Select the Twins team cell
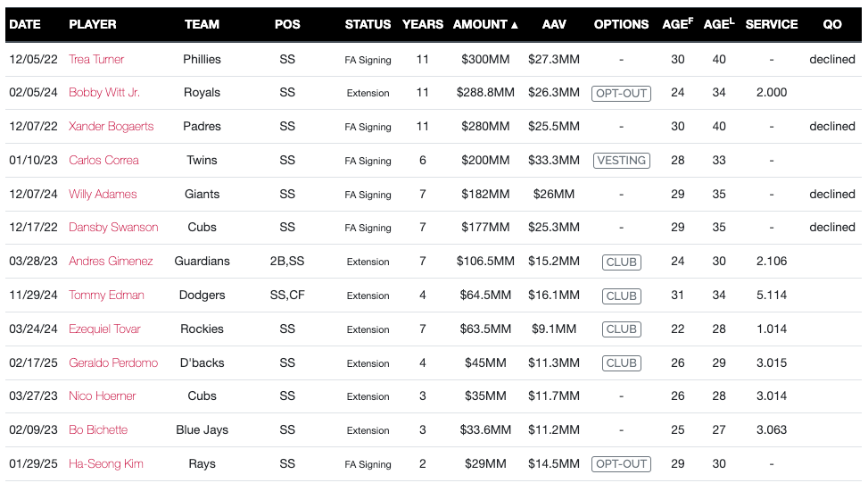 coord(202,160)
